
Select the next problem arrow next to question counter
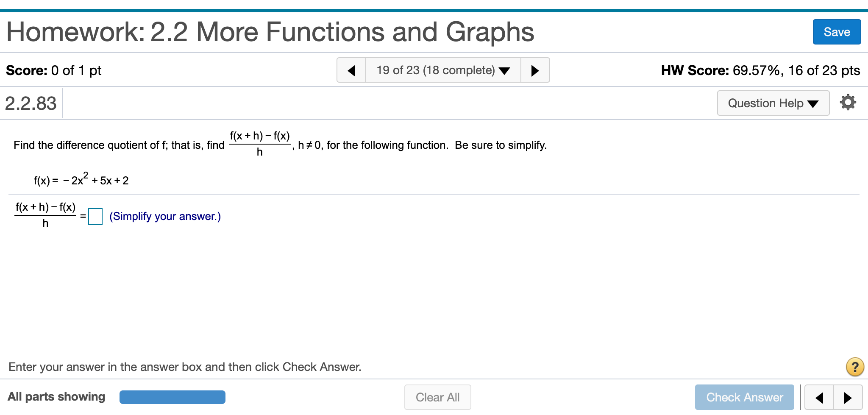point(535,70)
